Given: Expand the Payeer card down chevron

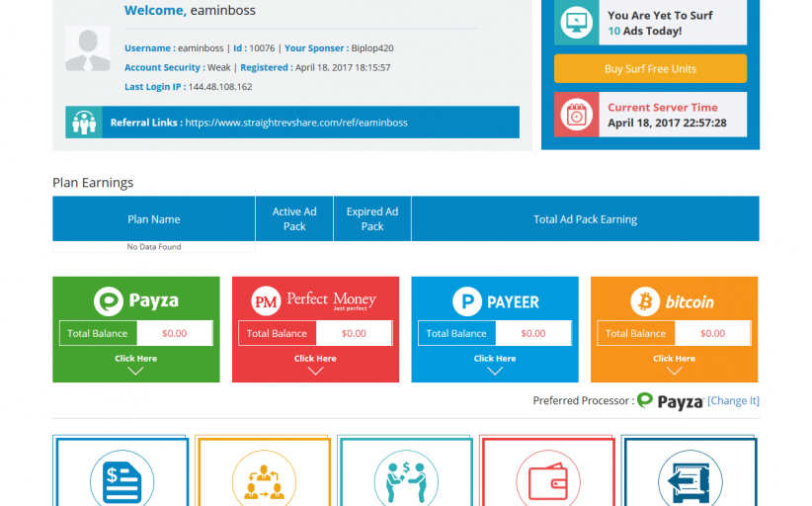Looking at the screenshot, I should 495,371.
